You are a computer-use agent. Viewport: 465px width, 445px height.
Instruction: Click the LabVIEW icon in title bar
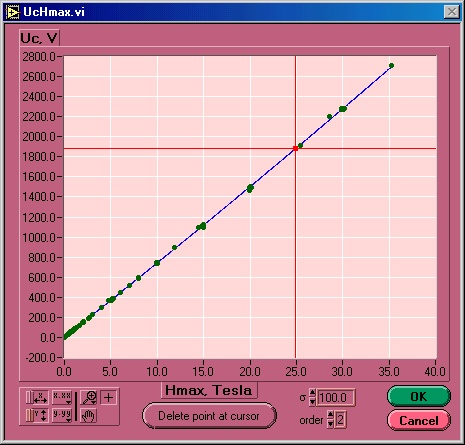pyautogui.click(x=13, y=12)
